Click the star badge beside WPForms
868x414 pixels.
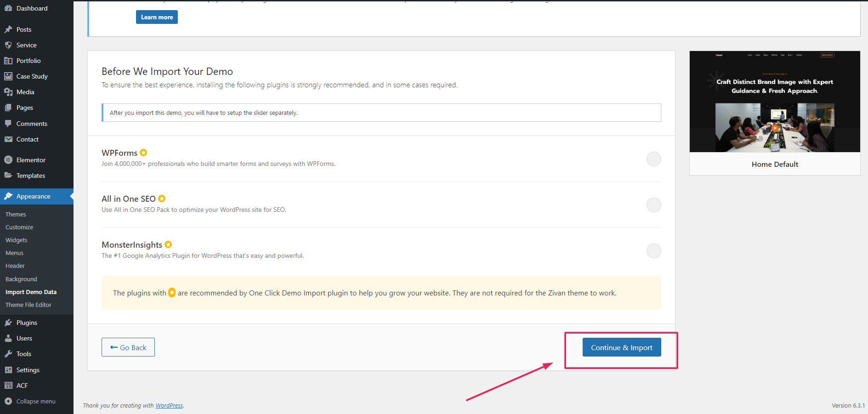143,153
